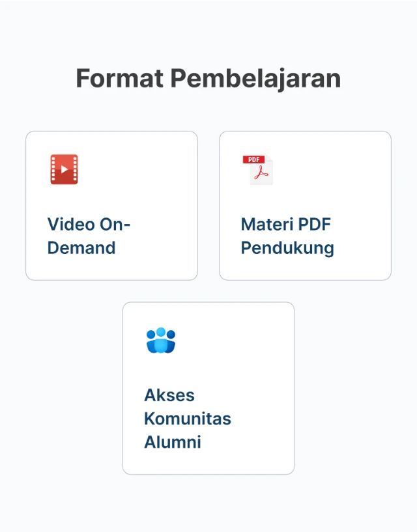Click the word "Pendukung" in the PDF card

(x=287, y=248)
